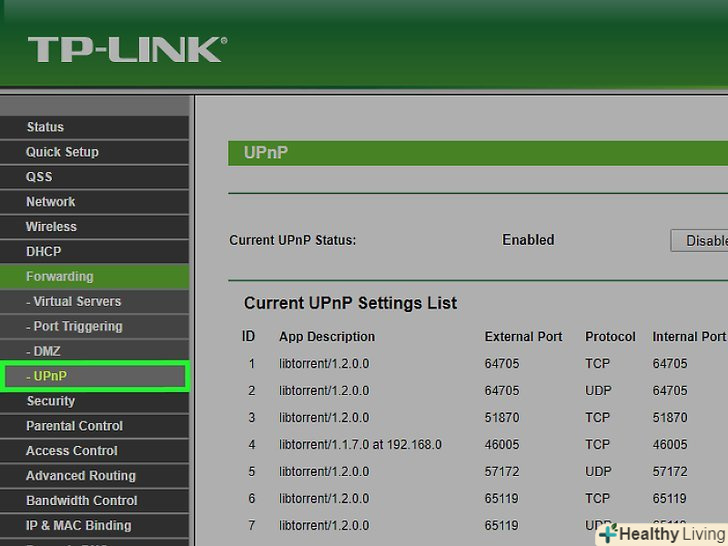Open IP & MAC Binding menu
Screen dimensions: 728x546
coord(94,526)
